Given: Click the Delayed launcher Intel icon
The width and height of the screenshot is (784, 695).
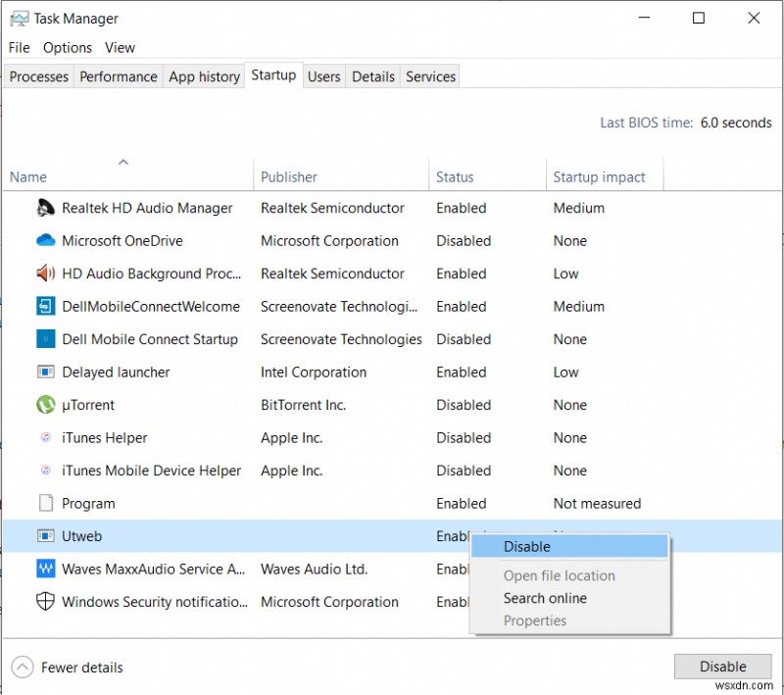Looking at the screenshot, I should point(45,372).
